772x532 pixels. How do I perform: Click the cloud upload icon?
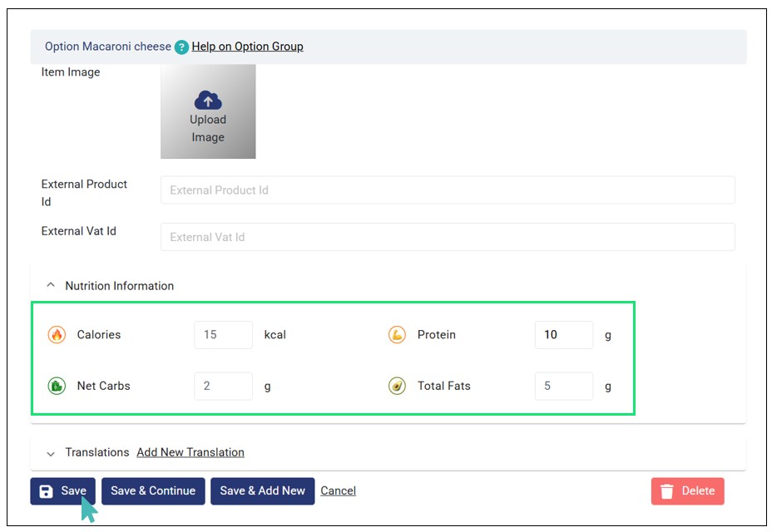208,101
